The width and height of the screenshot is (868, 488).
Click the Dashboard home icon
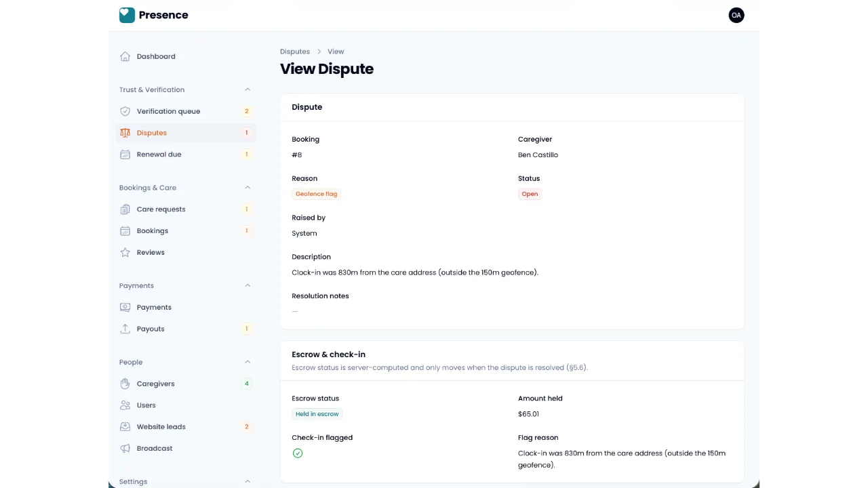coord(125,56)
